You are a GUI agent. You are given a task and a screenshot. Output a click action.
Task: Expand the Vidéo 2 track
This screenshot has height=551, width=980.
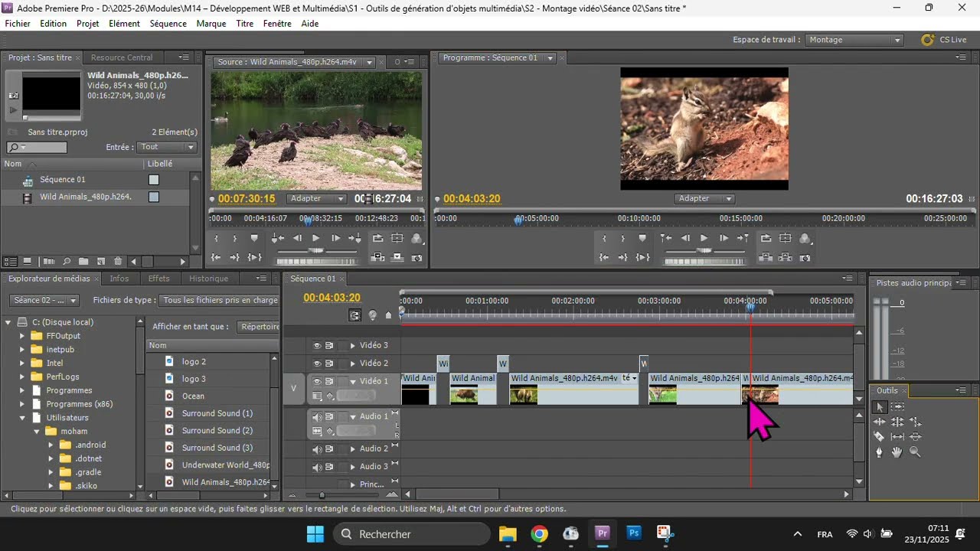pos(353,364)
